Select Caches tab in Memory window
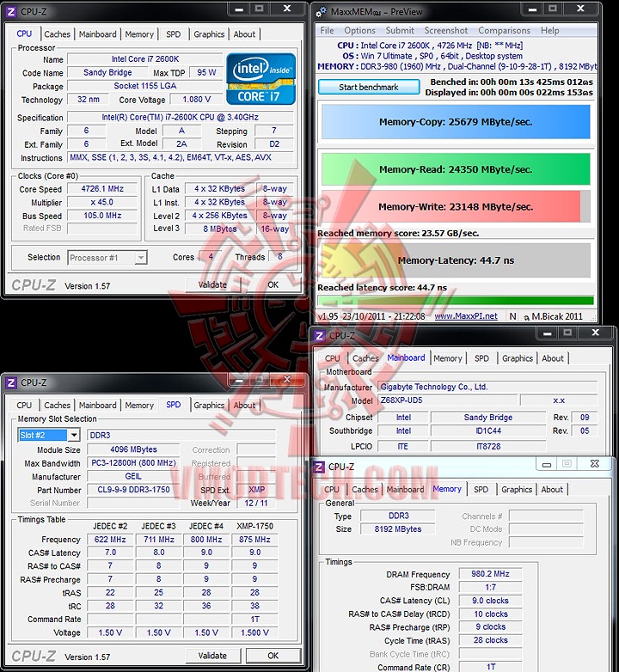Viewport: 619px width, 672px height. click(365, 490)
